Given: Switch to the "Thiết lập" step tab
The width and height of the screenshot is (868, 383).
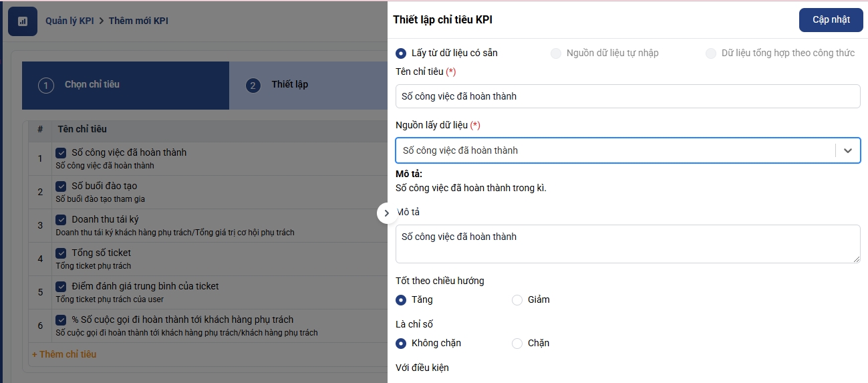Looking at the screenshot, I should [289, 85].
